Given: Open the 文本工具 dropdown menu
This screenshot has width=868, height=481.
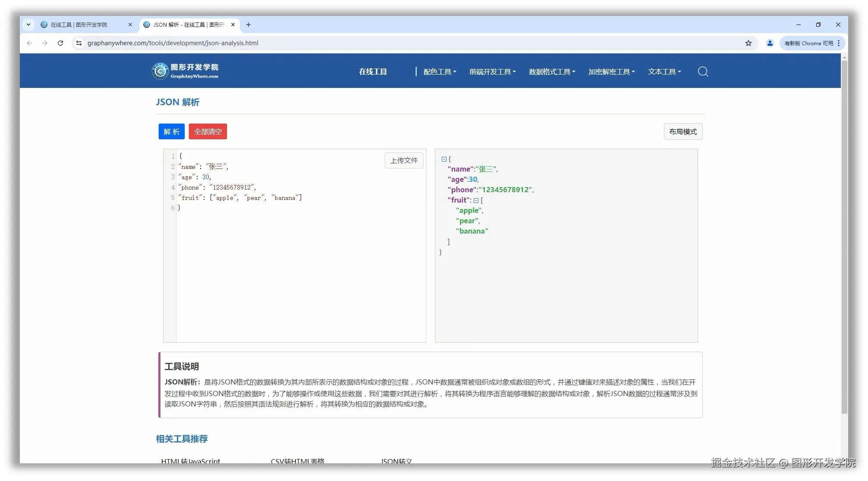Looking at the screenshot, I should pos(664,72).
